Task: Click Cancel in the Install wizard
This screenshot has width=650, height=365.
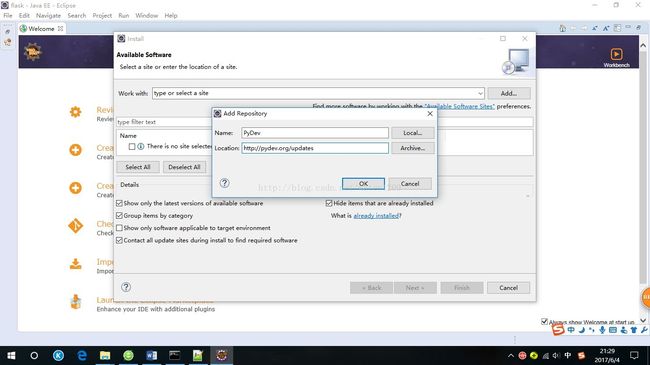Action: coord(508,288)
